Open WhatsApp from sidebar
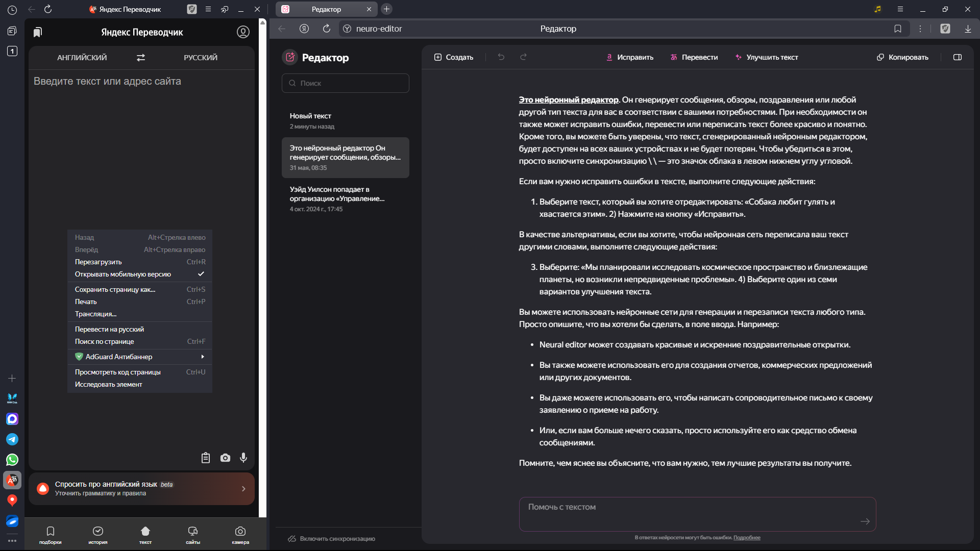This screenshot has height=551, width=980. (12, 460)
